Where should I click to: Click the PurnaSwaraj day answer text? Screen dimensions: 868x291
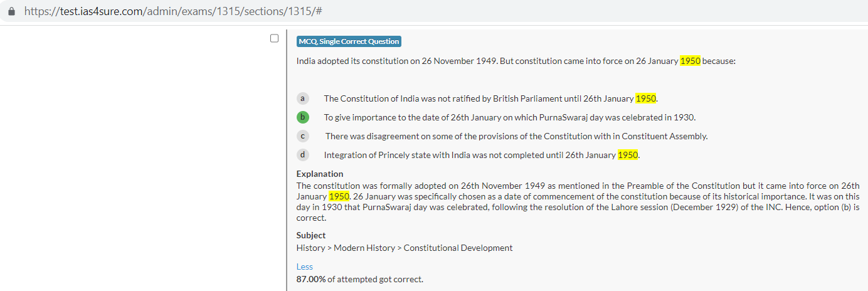[509, 117]
